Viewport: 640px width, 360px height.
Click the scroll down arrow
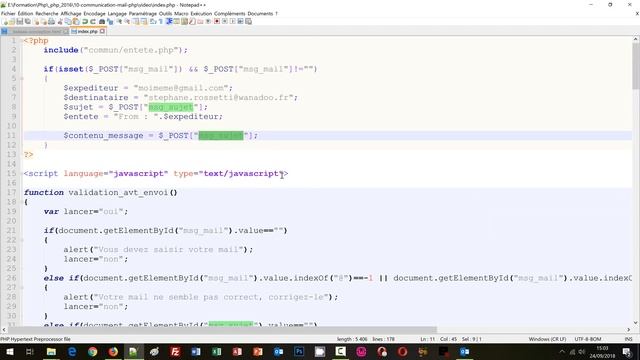coord(636,322)
